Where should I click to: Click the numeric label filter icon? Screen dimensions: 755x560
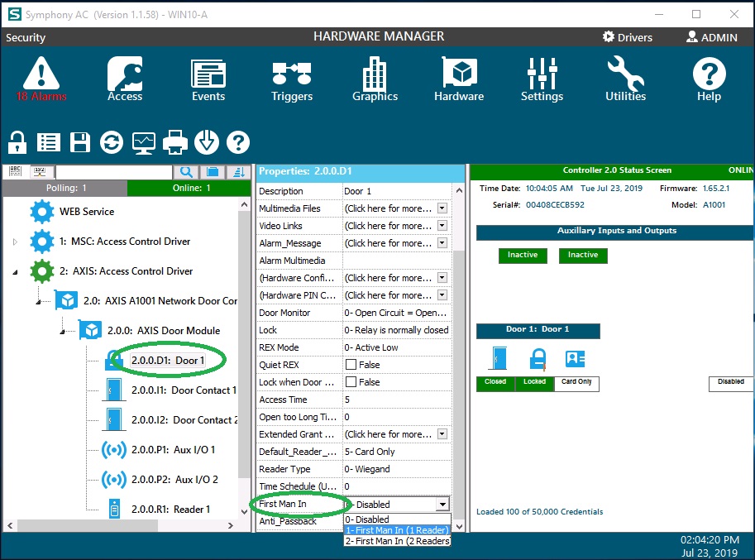pyautogui.click(x=40, y=171)
